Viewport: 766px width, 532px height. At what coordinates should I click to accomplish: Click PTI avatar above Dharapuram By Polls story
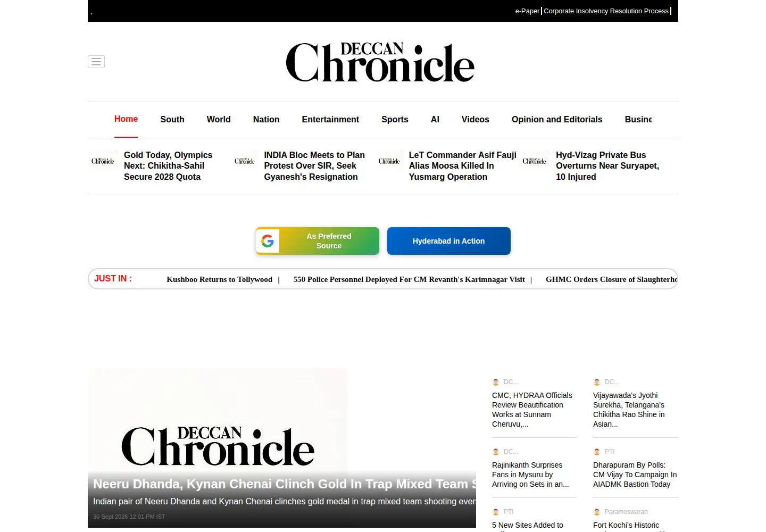tap(597, 452)
